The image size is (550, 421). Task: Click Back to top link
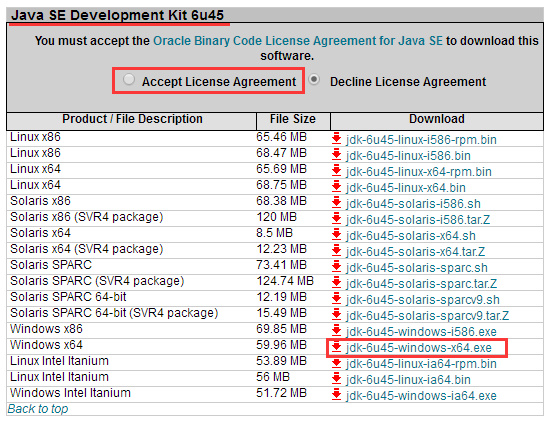point(38,409)
